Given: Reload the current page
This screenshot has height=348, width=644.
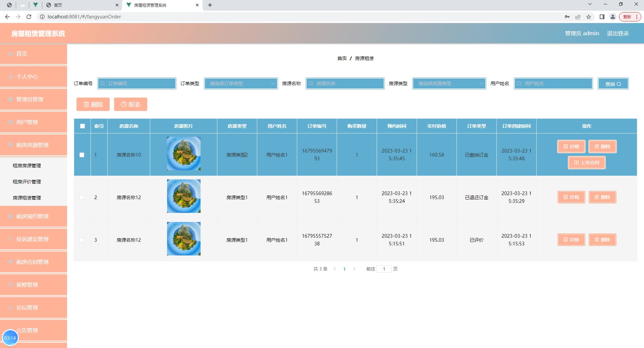Looking at the screenshot, I should tap(29, 17).
